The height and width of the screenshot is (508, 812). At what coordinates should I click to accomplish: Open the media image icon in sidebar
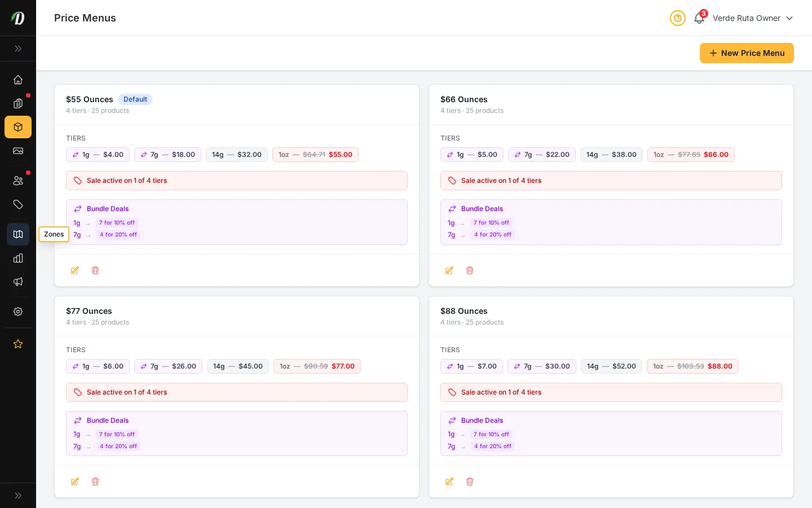18,151
